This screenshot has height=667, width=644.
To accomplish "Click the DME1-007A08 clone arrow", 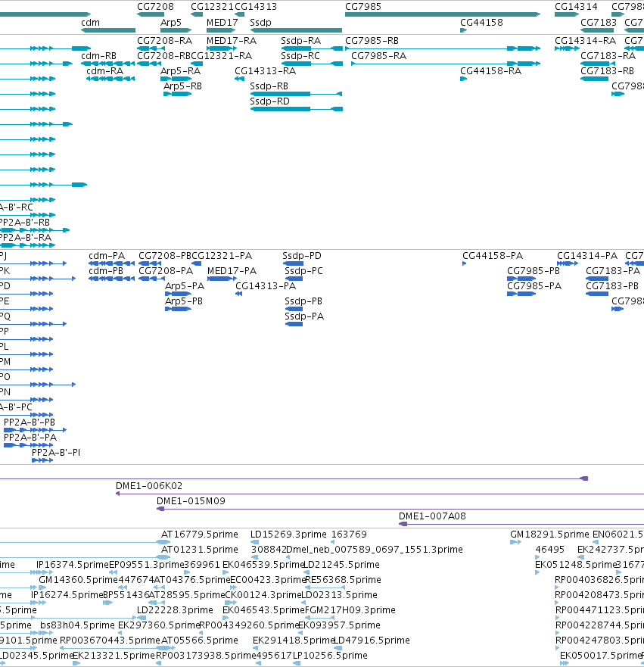I will coord(521,524).
